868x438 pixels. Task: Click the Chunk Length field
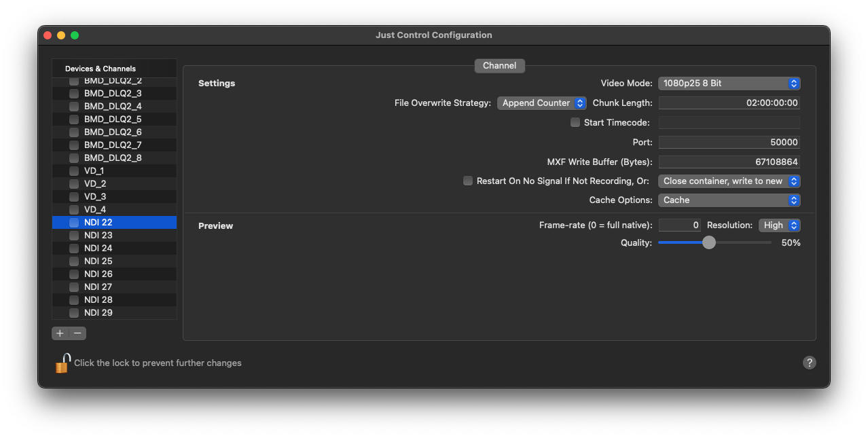729,103
